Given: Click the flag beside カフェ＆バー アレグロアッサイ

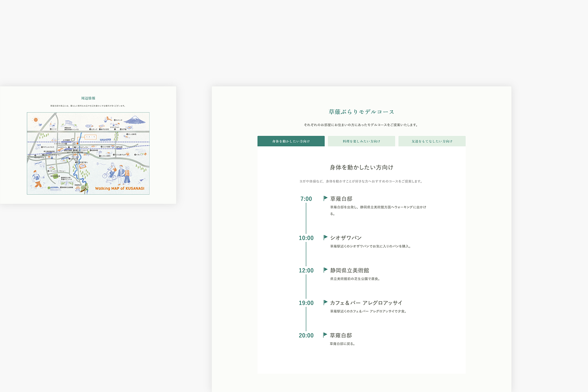Looking at the screenshot, I should (x=325, y=302).
